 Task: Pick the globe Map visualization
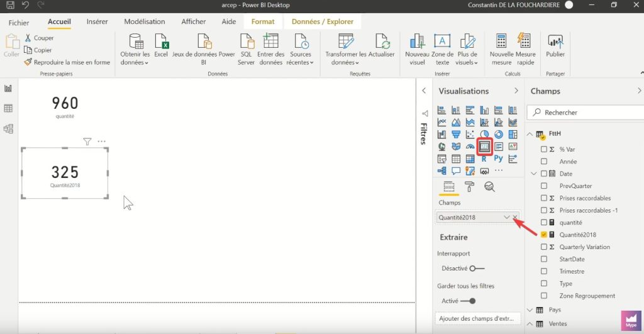pos(442,147)
